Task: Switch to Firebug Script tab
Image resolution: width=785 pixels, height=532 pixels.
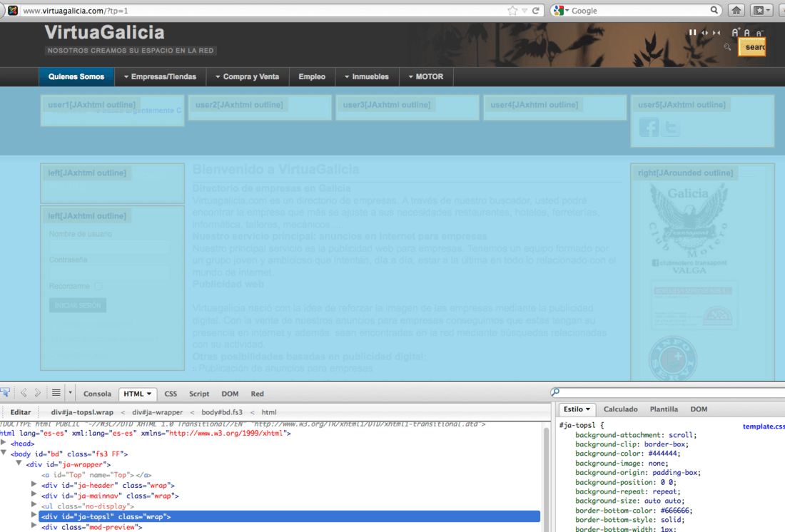Action: (199, 394)
